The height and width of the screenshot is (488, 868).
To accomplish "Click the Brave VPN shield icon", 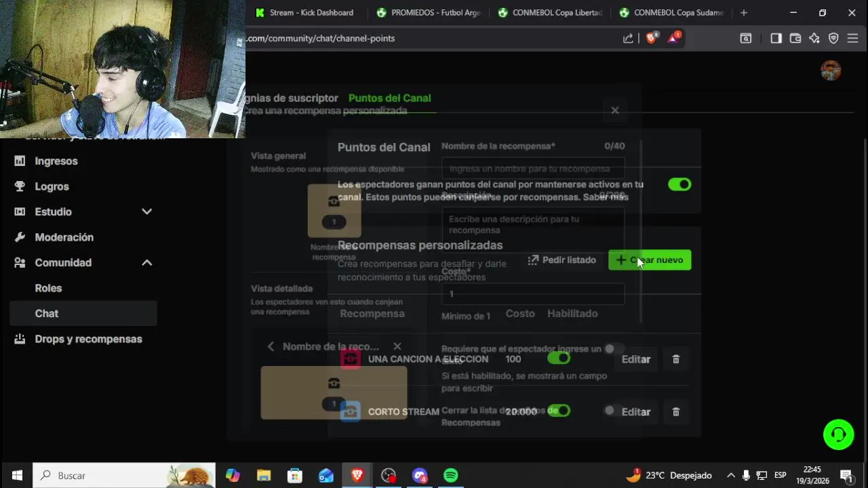I will (x=833, y=39).
